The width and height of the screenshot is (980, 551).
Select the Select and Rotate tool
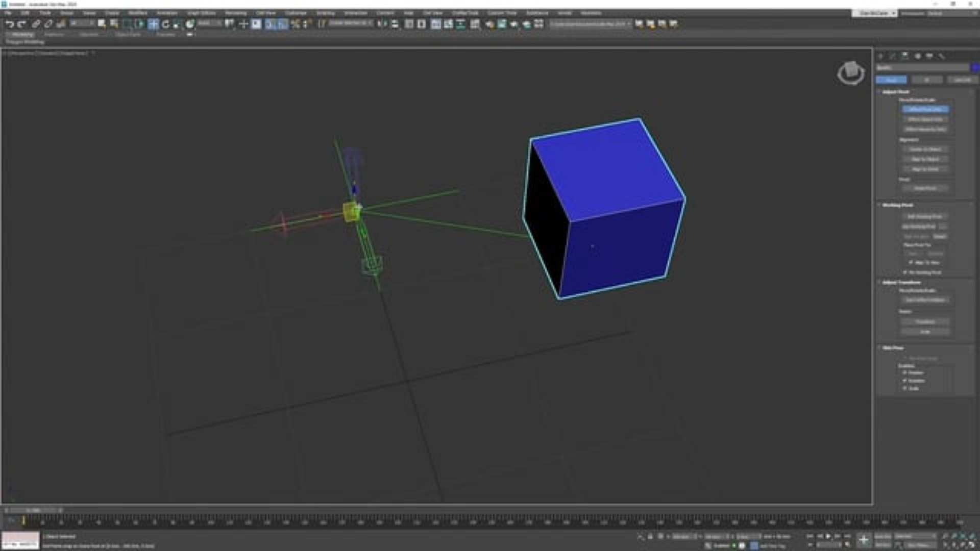coord(165,24)
